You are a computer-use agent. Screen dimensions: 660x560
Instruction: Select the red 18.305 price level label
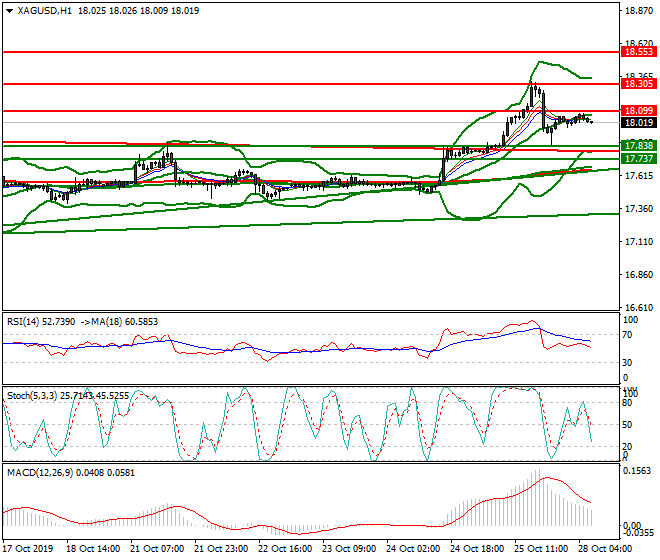pyautogui.click(x=639, y=84)
